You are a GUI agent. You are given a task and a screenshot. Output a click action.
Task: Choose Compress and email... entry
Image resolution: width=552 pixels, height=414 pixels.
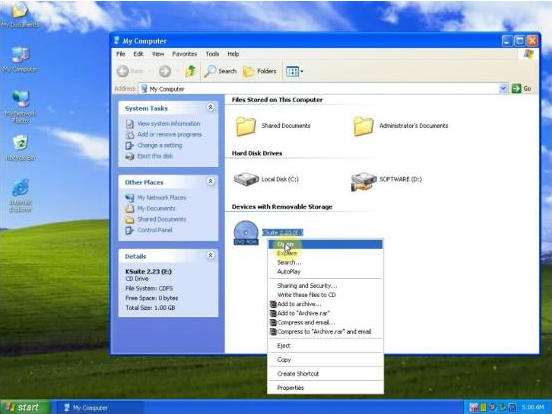(x=325, y=322)
